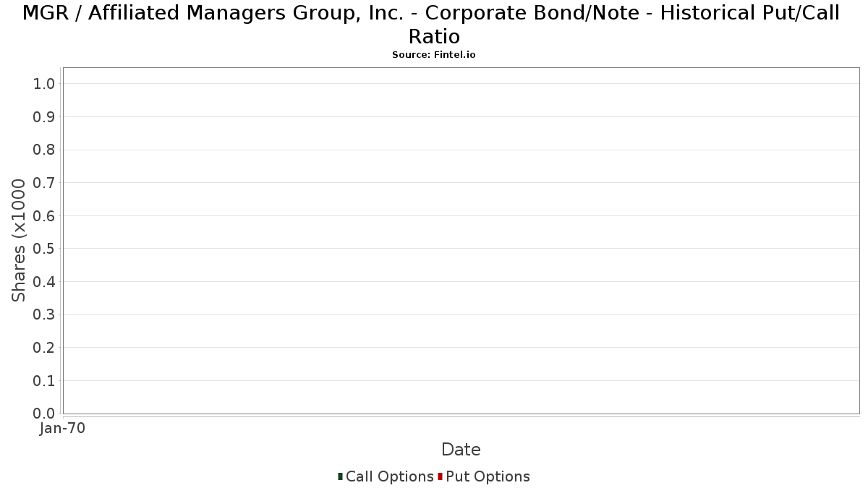The height and width of the screenshot is (488, 868).
Task: Click the 0.1 y-axis tick label
Action: [x=44, y=381]
